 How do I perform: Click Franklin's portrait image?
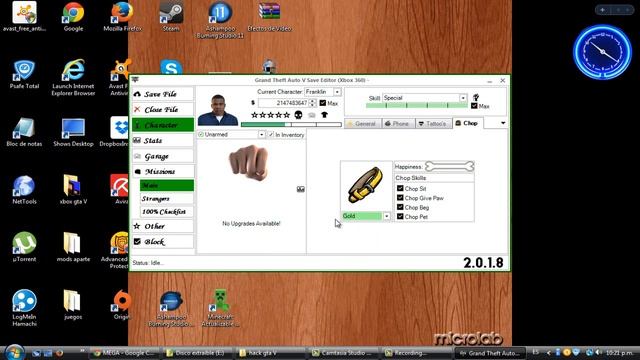click(x=218, y=110)
